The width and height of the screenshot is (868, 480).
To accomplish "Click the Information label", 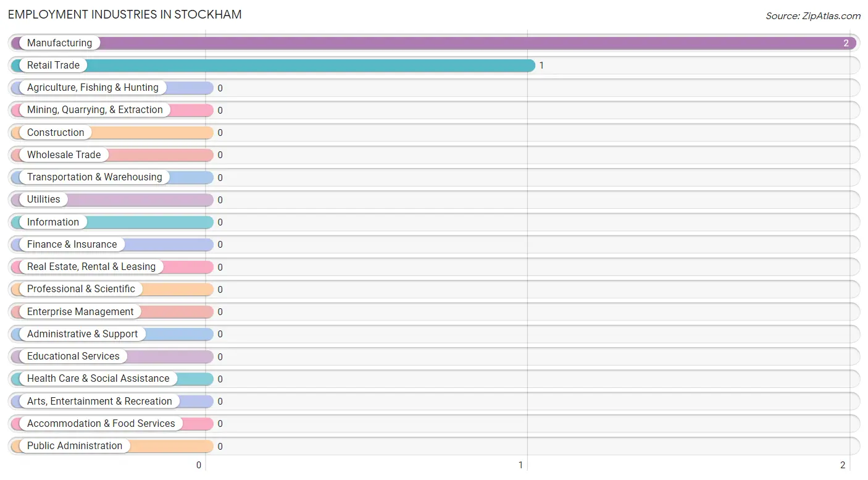I will tap(53, 222).
